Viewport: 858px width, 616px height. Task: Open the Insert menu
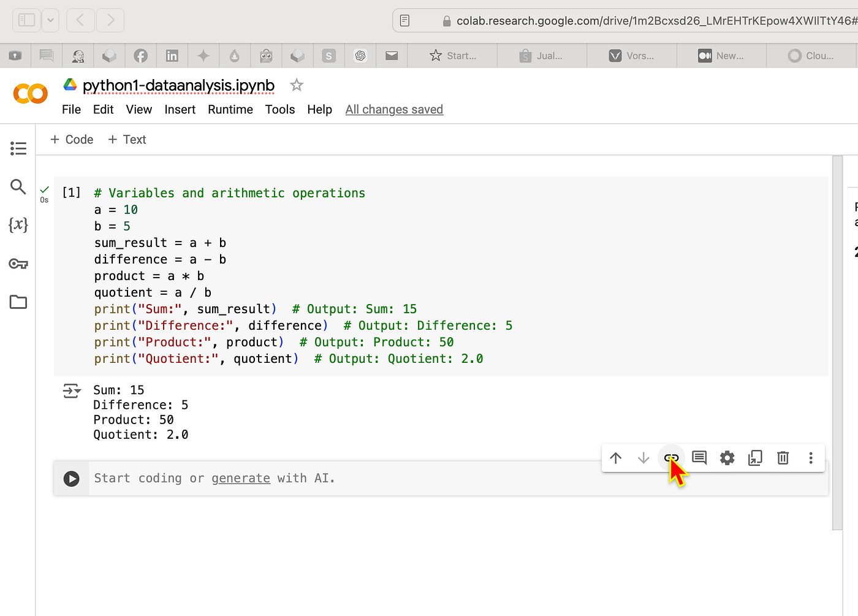180,109
